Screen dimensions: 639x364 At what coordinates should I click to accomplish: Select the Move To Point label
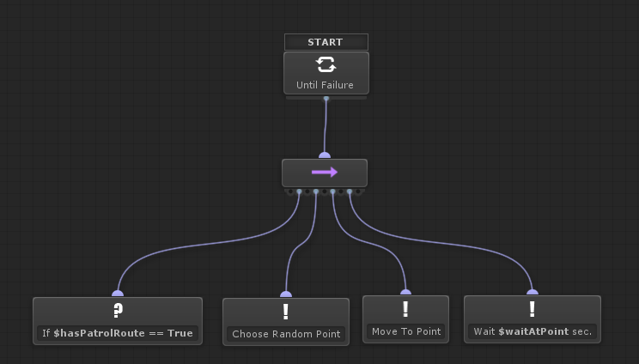(x=406, y=331)
